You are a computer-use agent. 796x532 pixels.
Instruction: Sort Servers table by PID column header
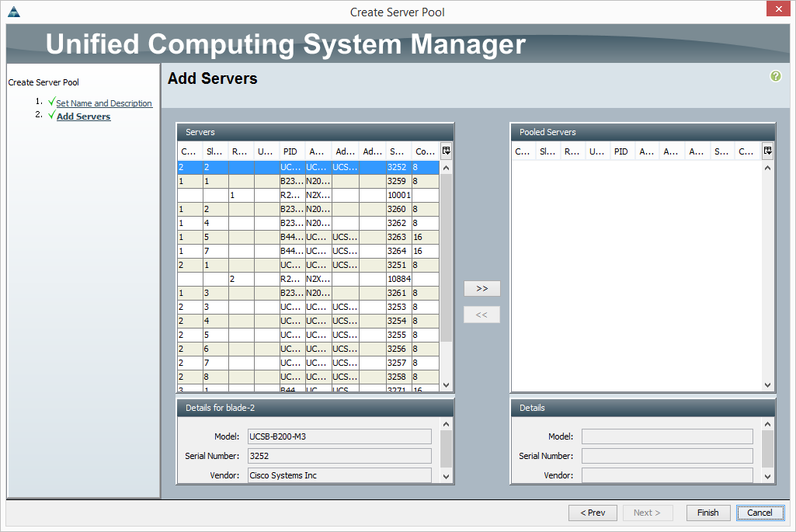(x=292, y=151)
